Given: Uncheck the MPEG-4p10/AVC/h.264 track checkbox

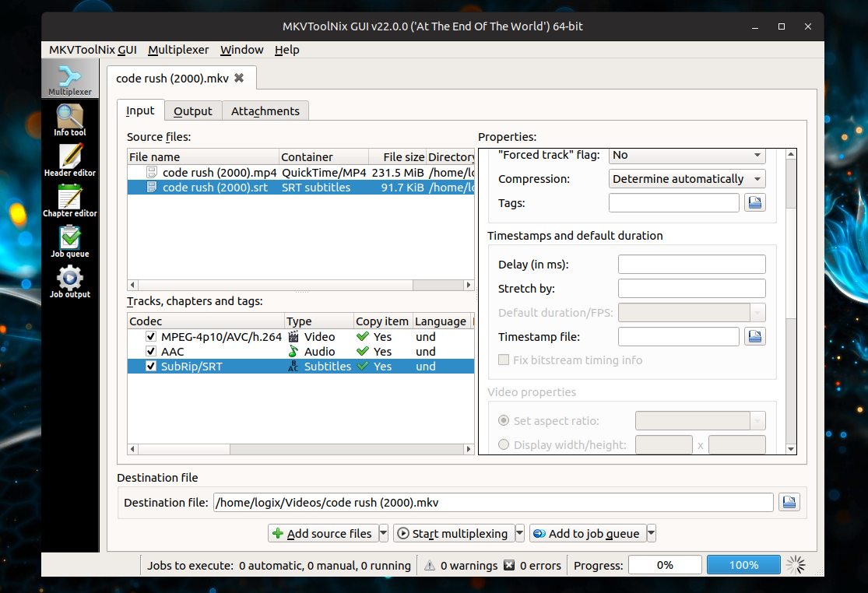Looking at the screenshot, I should tap(150, 336).
